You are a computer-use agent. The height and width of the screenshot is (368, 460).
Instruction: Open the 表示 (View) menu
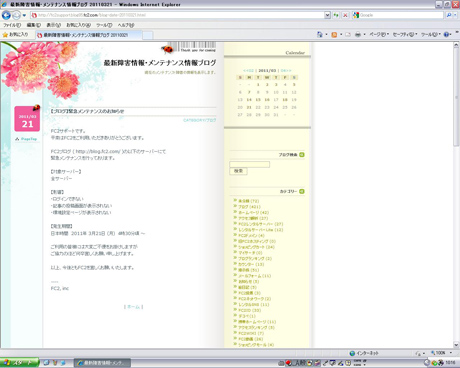click(53, 25)
